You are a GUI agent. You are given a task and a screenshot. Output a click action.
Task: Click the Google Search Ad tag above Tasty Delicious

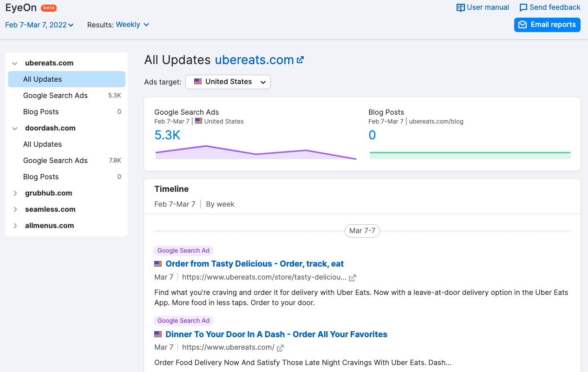tap(183, 251)
